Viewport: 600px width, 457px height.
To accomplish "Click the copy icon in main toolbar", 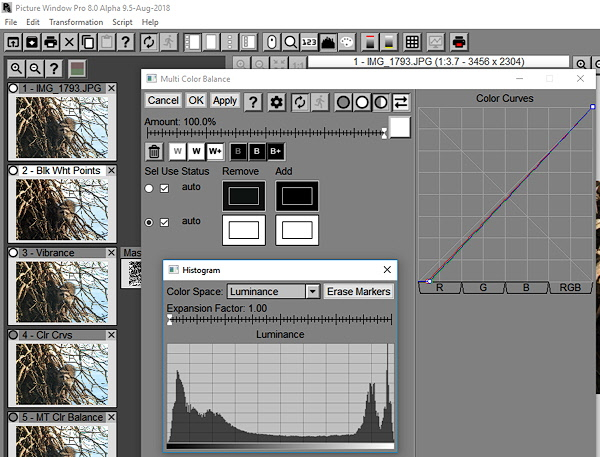I will [x=88, y=42].
